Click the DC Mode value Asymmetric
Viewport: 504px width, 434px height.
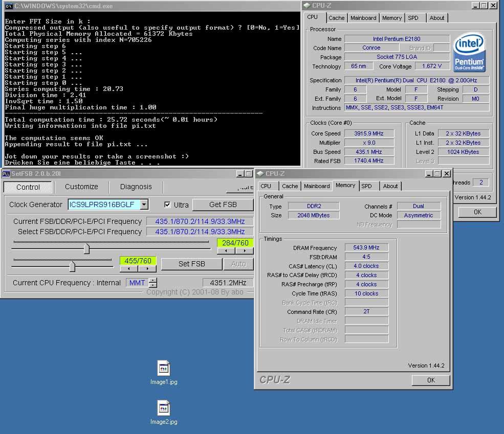419,215
